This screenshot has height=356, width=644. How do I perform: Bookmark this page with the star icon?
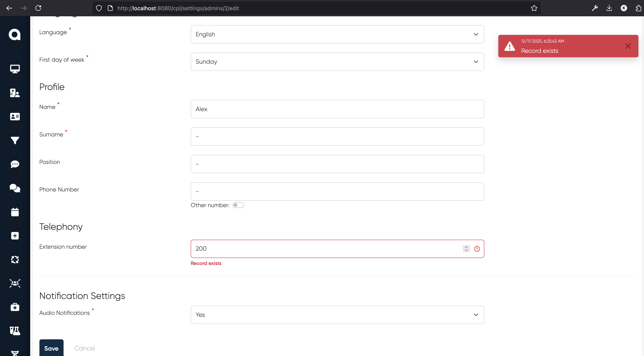(534, 8)
